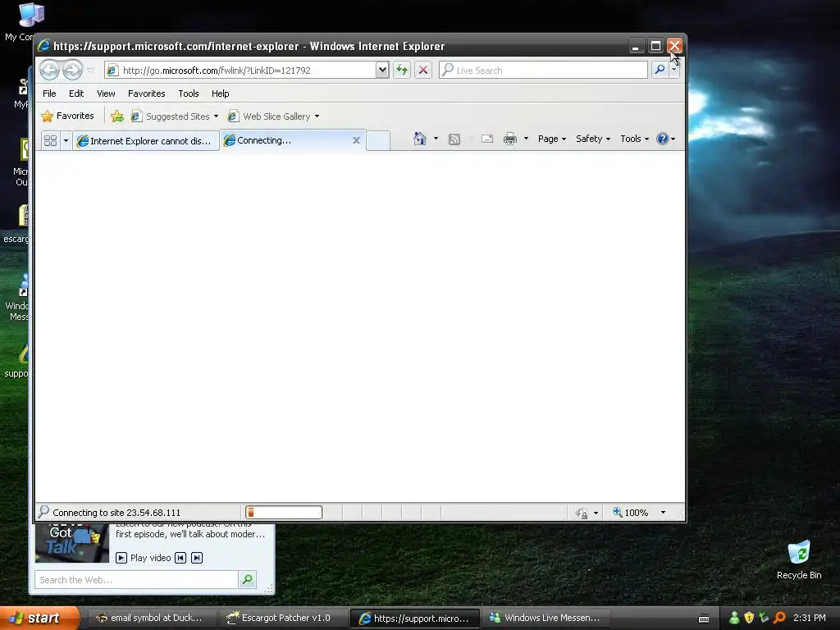The height and width of the screenshot is (630, 840).
Task: Click the next video button in Messenger window
Action: (x=197, y=558)
